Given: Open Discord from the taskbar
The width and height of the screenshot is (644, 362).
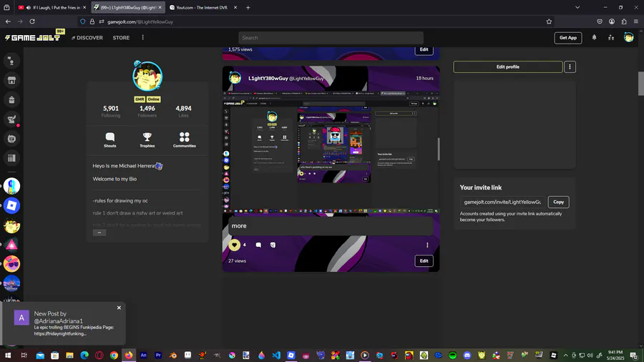Looking at the screenshot, I should click(467, 356).
